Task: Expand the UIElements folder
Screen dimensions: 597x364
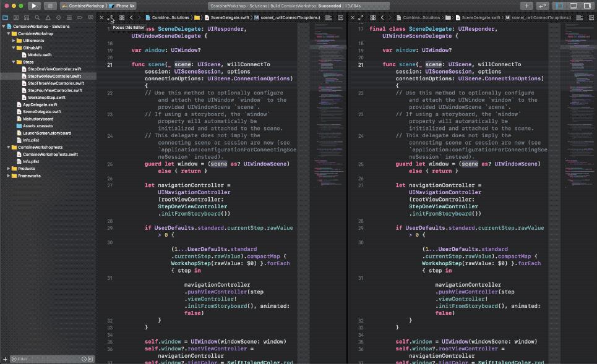Action: 14,40
